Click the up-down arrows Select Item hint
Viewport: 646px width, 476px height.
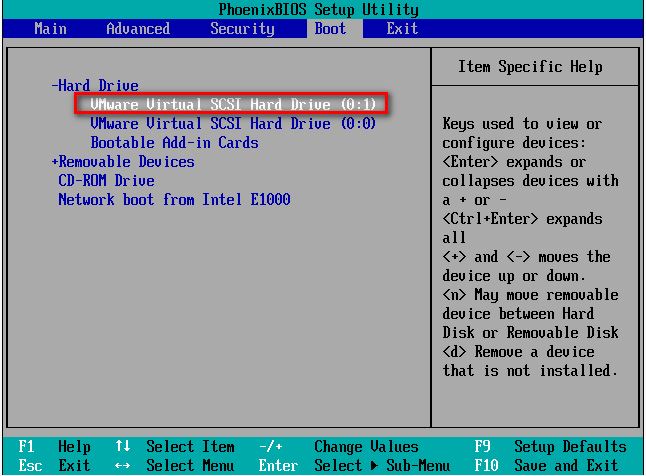coord(175,446)
